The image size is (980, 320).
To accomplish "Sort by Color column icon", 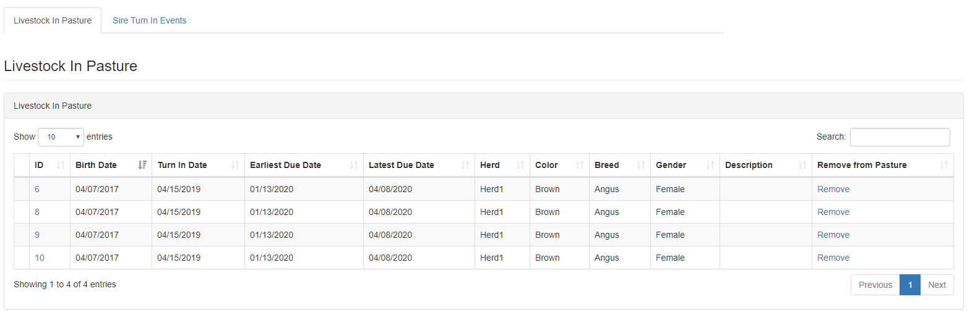I will tap(580, 165).
